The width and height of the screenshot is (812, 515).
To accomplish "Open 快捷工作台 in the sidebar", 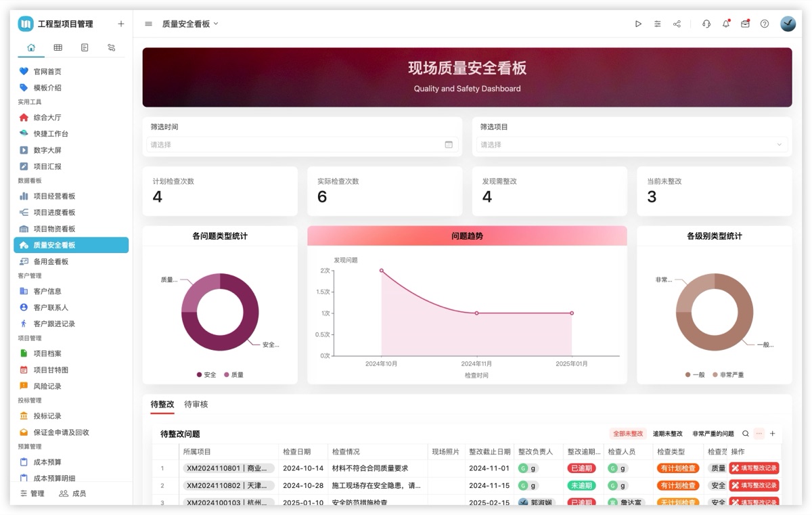I will click(71, 133).
